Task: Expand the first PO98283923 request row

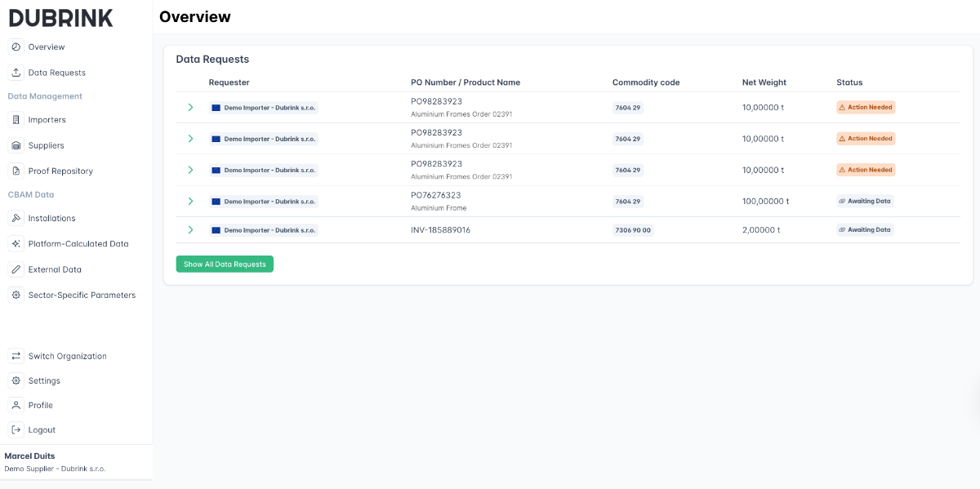Action: point(190,107)
